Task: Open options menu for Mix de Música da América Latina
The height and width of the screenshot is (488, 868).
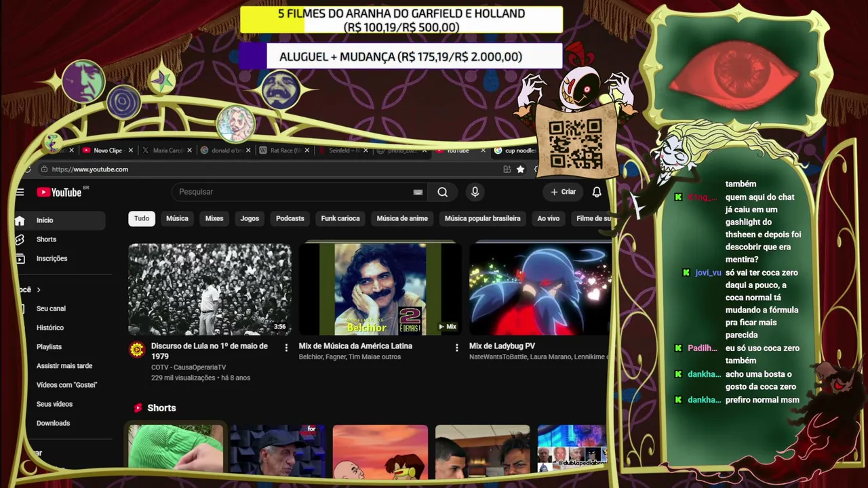Action: click(x=456, y=348)
